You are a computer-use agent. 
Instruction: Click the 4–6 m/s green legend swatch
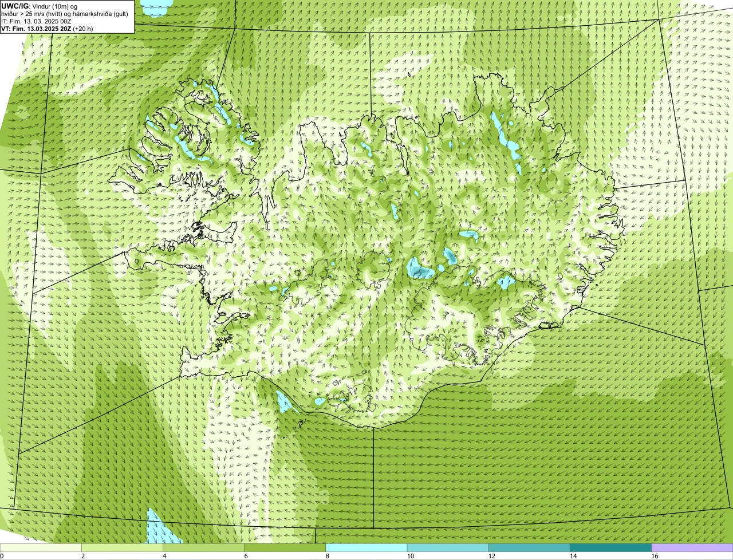[204, 547]
